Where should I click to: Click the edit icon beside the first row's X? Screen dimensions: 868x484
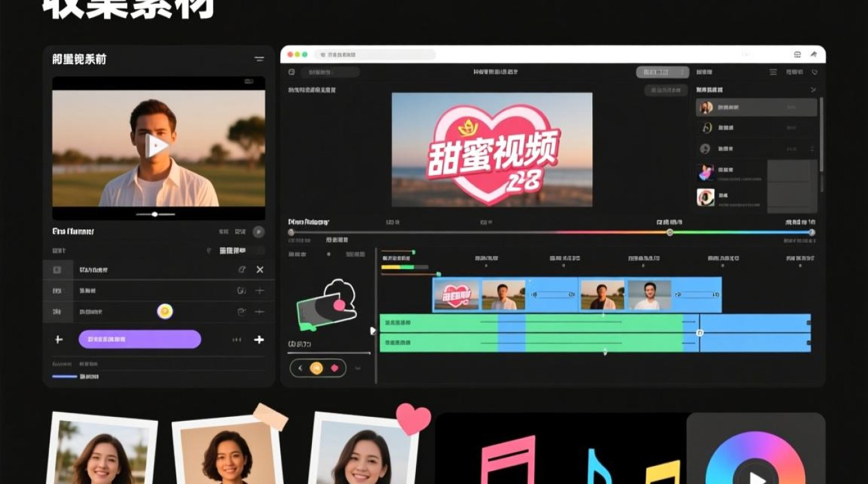pos(242,270)
